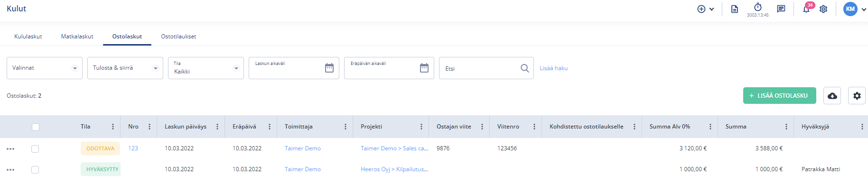Open settings gear in top header
This screenshot has width=868, height=184.
pos(823,9)
